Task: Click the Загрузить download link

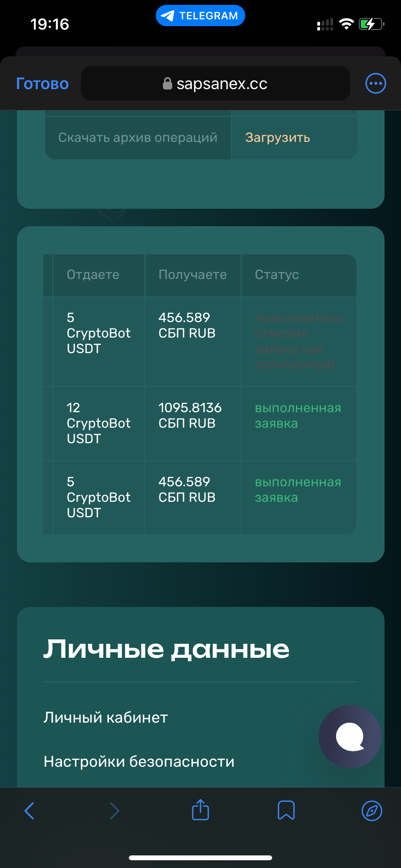Action: coord(278,138)
